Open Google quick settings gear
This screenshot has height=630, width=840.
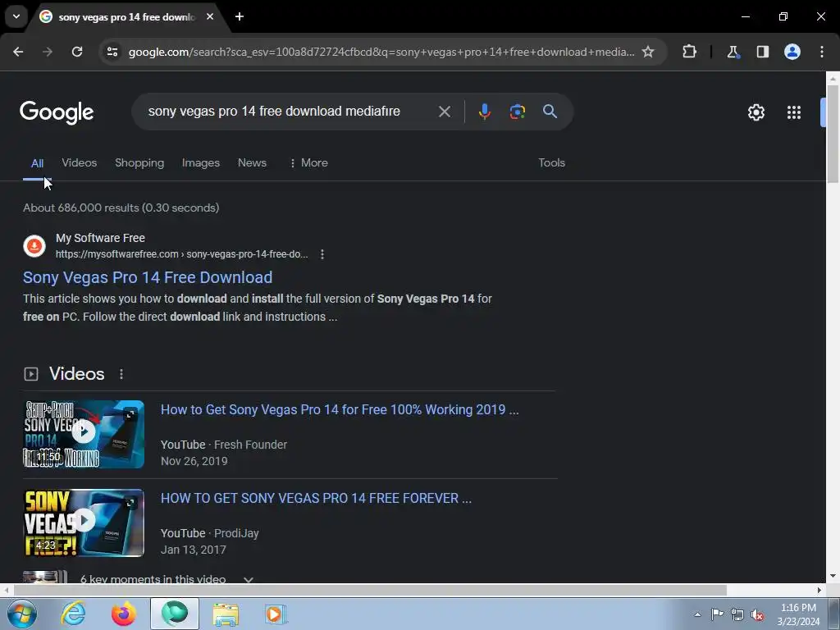click(x=756, y=112)
